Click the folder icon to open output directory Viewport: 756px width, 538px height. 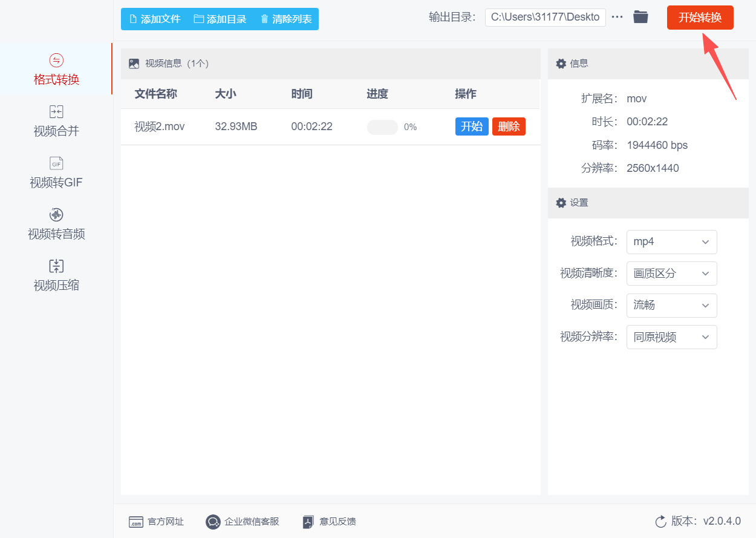[x=640, y=17]
